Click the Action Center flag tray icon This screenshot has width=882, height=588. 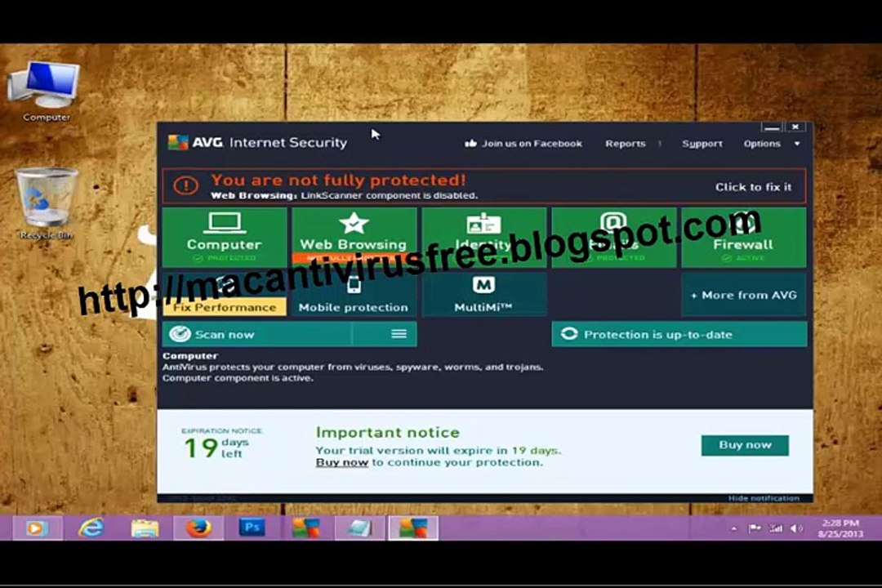click(x=755, y=528)
